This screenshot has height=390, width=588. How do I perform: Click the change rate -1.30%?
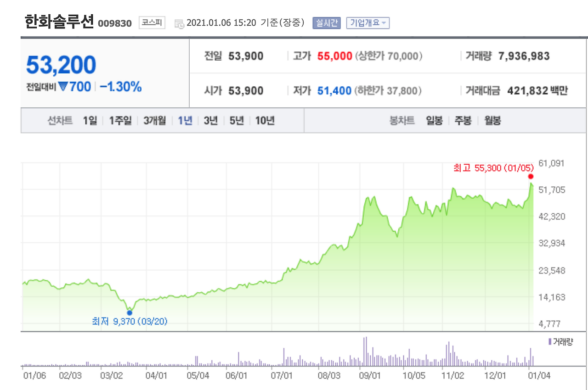click(121, 87)
